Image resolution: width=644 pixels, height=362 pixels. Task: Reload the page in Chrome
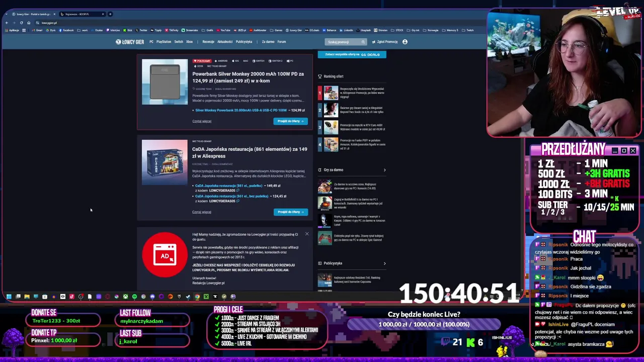(21, 23)
